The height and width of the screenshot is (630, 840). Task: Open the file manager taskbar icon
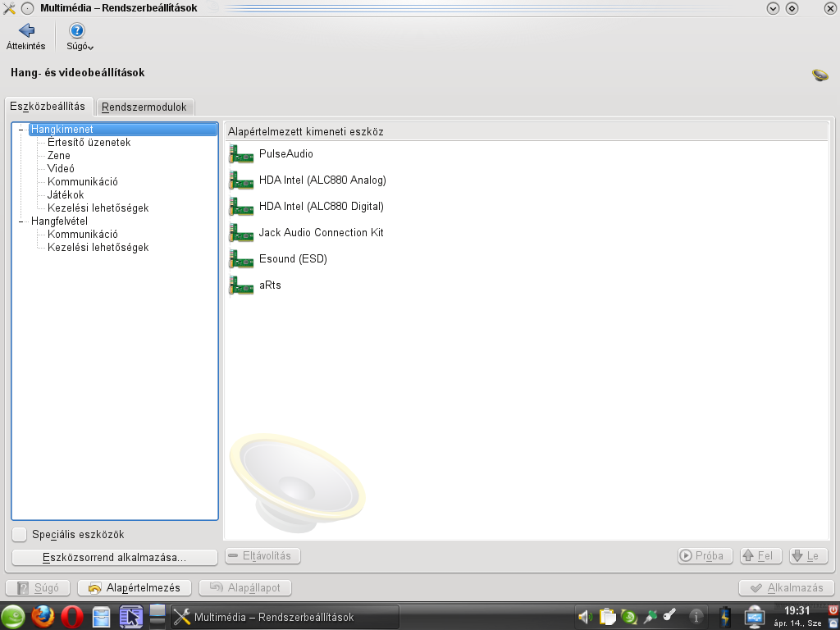tap(101, 617)
